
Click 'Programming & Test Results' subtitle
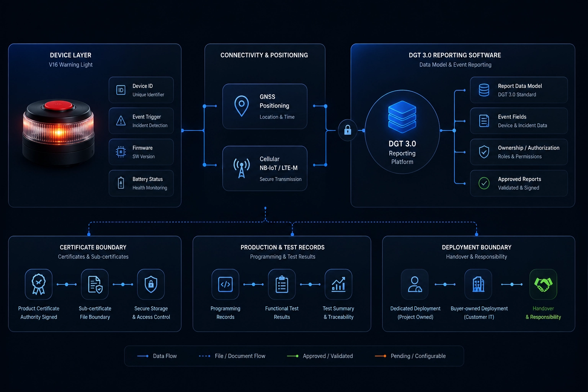(x=283, y=257)
